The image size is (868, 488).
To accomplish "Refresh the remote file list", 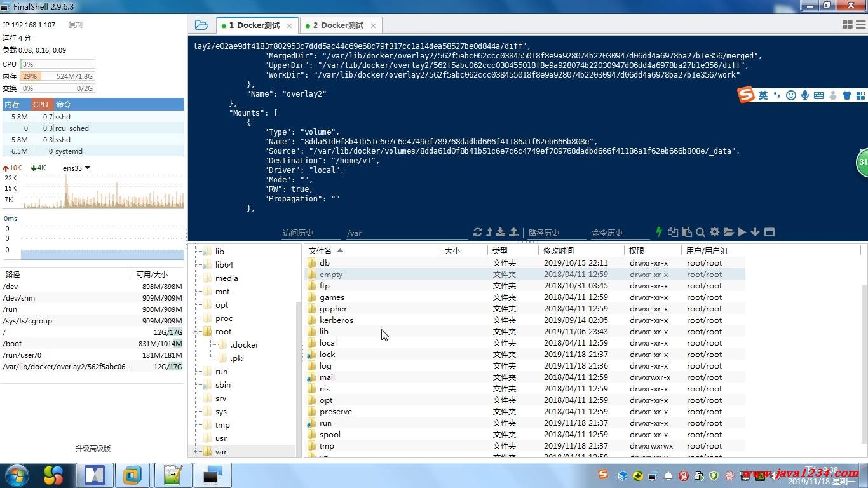I will [478, 233].
